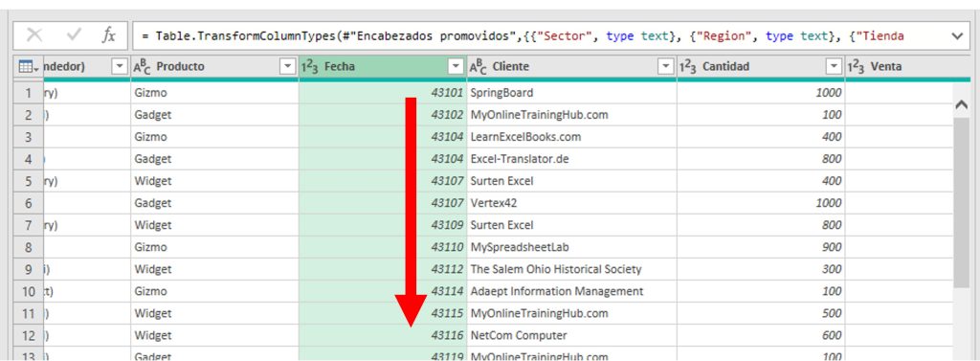Image resolution: width=980 pixels, height=361 pixels.
Task: Select the Fecha column header
Action: pyautogui.click(x=383, y=66)
